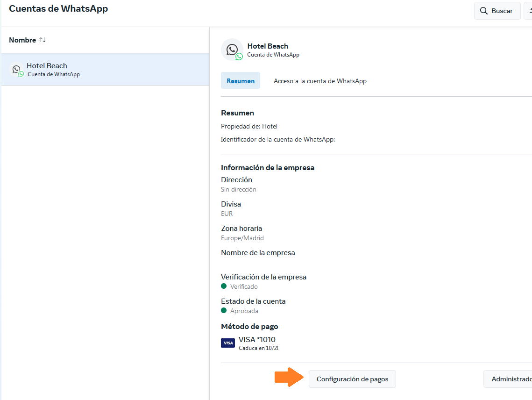Click Hotel Beach title in details panel
This screenshot has width=532, height=400.
pos(268,46)
